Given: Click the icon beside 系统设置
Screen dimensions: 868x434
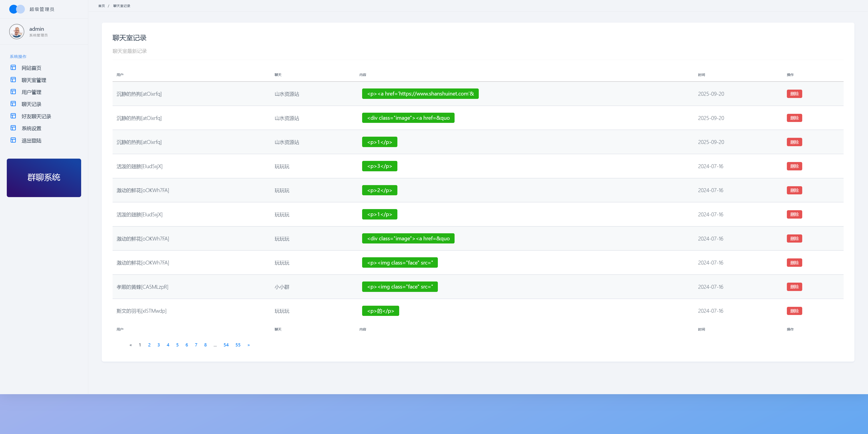Looking at the screenshot, I should [13, 128].
